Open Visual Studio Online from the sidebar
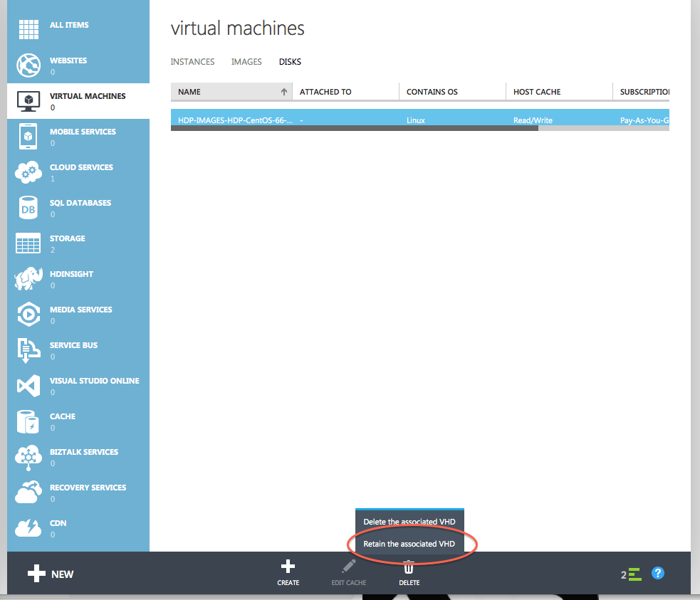This screenshot has height=600, width=700. click(28, 386)
